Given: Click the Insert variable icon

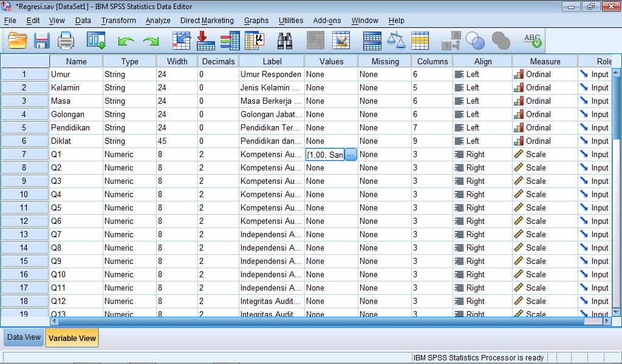Looking at the screenshot, I should 341,41.
